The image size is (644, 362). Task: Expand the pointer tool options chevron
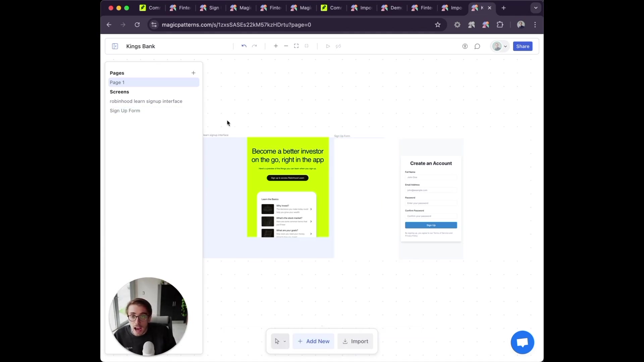pos(285,342)
